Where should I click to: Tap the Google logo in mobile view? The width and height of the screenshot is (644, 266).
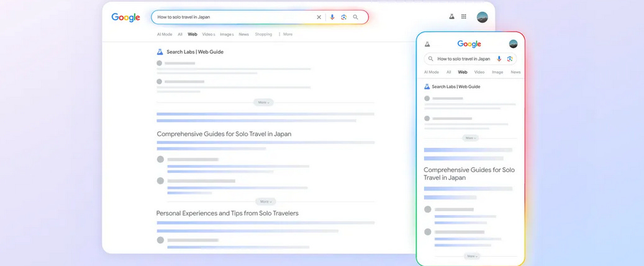pyautogui.click(x=469, y=44)
